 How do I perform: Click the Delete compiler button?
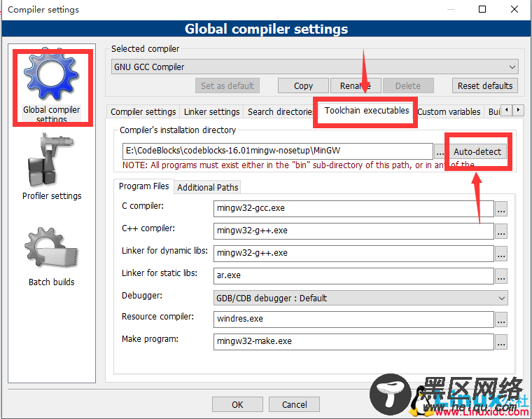[408, 85]
